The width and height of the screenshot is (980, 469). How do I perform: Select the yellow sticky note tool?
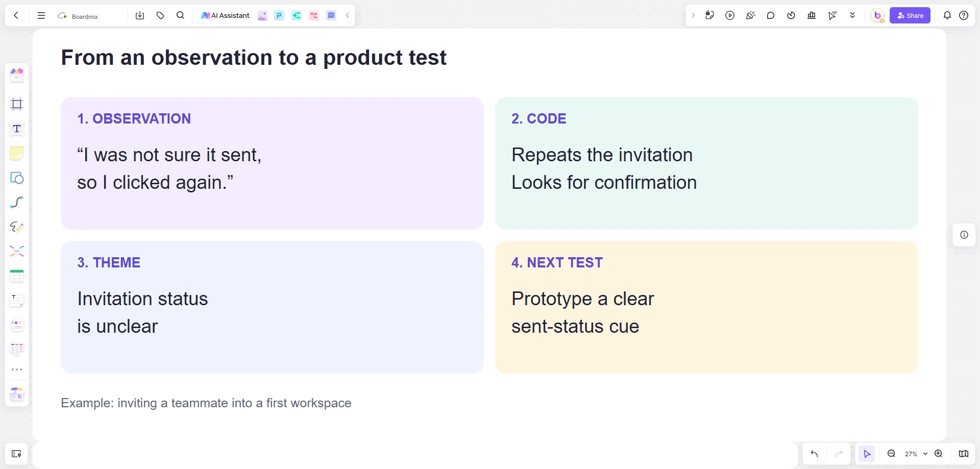[17, 153]
